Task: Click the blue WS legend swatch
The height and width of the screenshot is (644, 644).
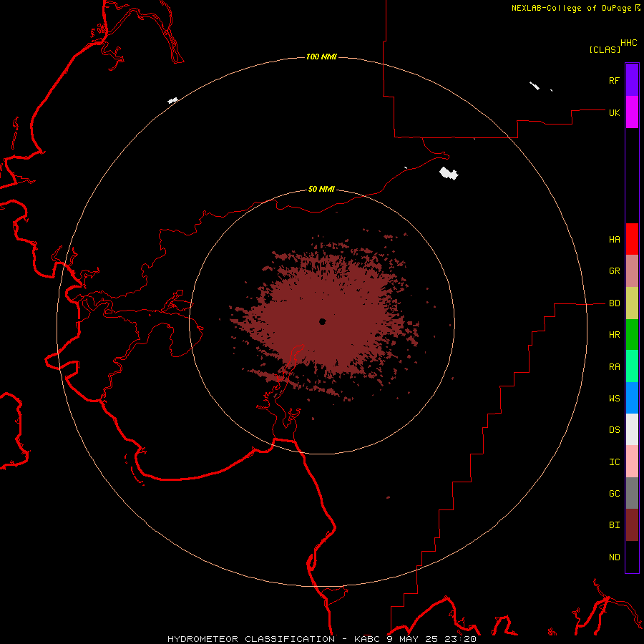Action: click(632, 398)
